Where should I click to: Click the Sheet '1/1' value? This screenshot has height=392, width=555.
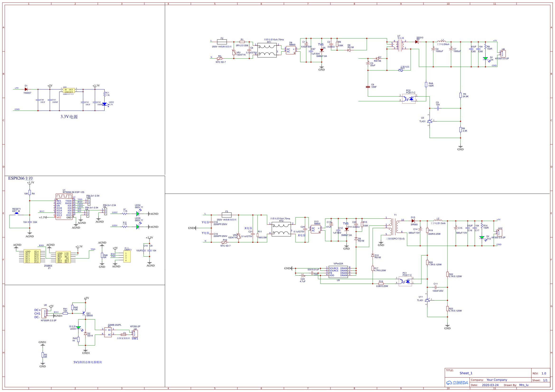(545, 380)
